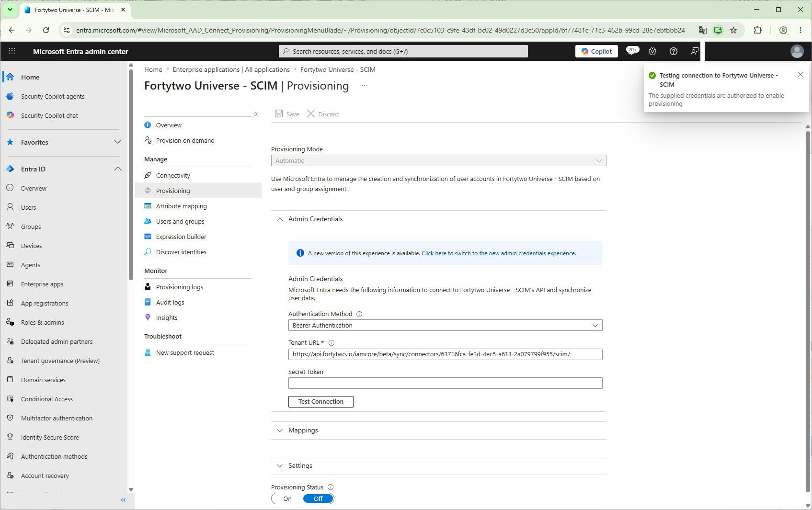Click the Account recovery icon
Image resolution: width=812 pixels, height=510 pixels.
(x=10, y=475)
